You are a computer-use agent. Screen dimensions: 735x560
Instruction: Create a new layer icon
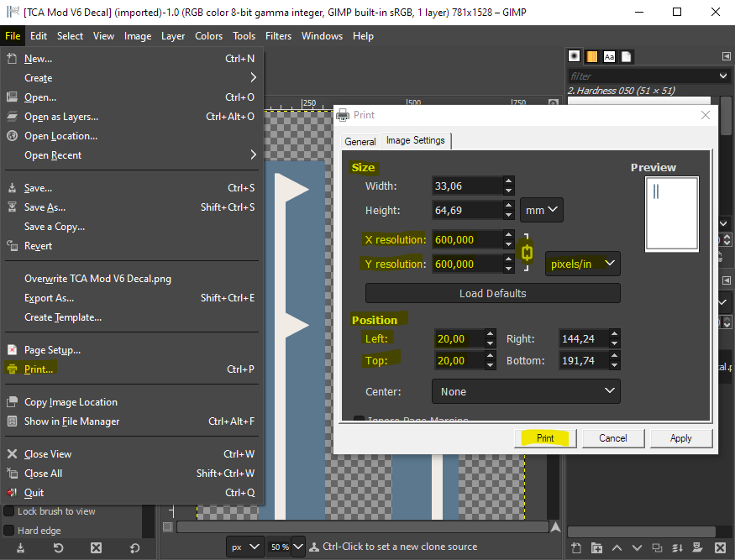coord(576,547)
